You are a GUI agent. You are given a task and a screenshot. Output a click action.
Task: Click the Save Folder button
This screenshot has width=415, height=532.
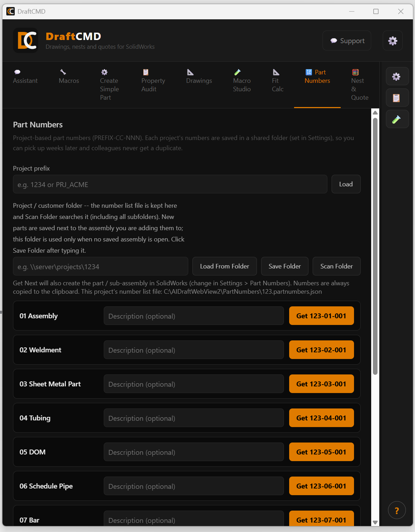click(285, 266)
